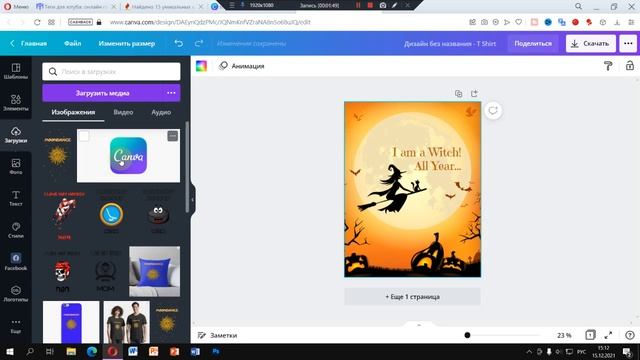Viewport: 640px width, 360px height.
Task: Open the Styles sidebar panel
Action: coord(16,230)
